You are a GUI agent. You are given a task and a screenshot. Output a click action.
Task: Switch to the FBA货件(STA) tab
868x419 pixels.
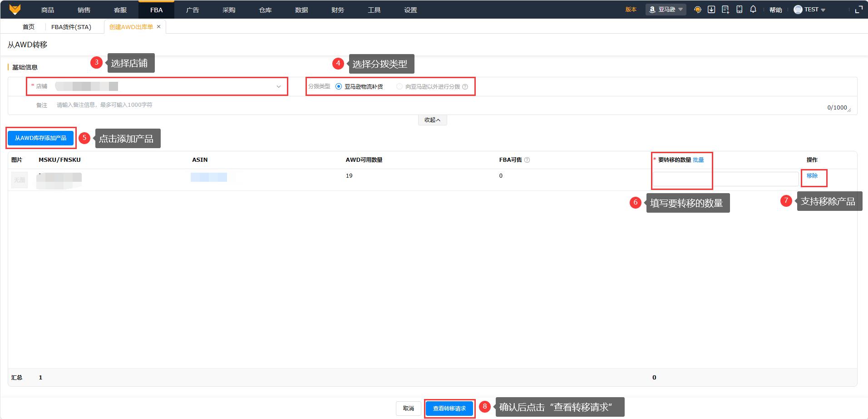click(x=71, y=27)
